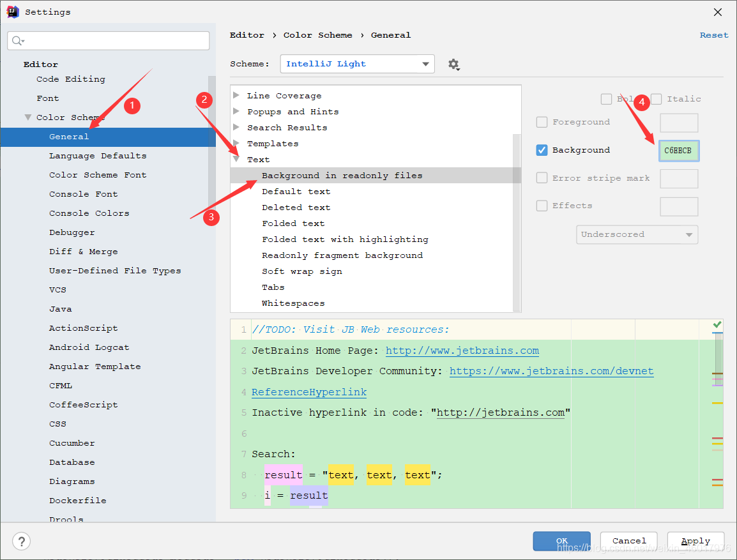Click the Apply button

[x=695, y=541]
